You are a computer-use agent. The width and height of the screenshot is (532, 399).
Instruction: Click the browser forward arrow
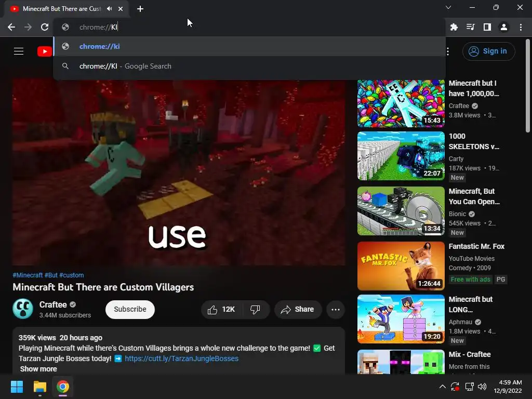[28, 27]
